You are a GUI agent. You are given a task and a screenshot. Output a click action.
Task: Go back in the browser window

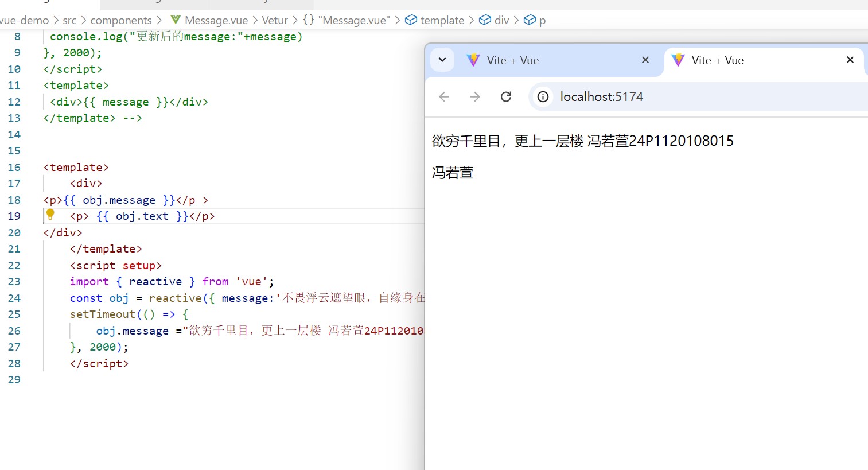click(x=444, y=96)
